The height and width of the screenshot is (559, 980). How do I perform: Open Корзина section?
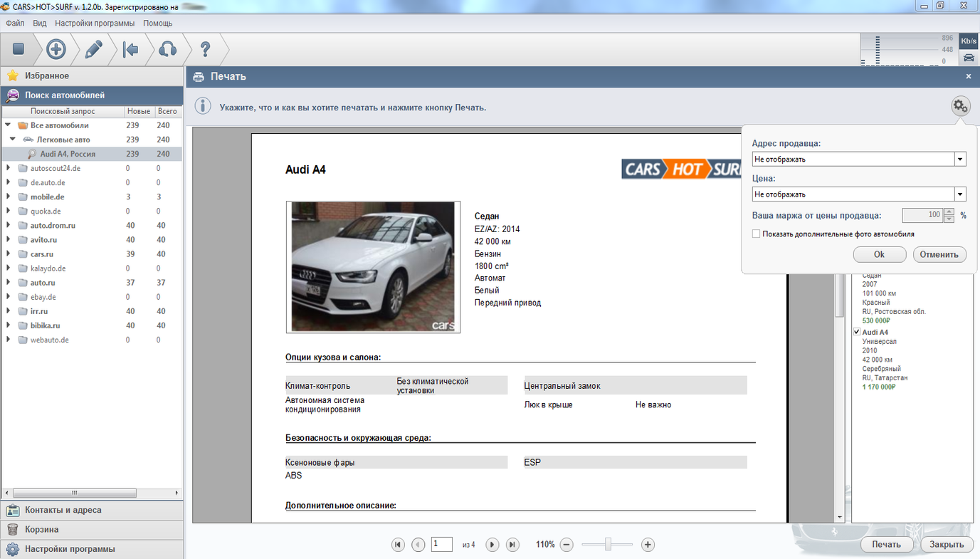pos(92,529)
